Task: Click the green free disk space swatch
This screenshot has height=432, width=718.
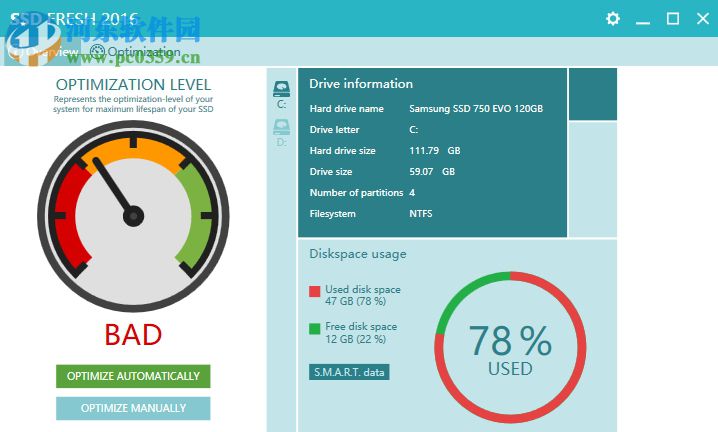Action: [315, 329]
